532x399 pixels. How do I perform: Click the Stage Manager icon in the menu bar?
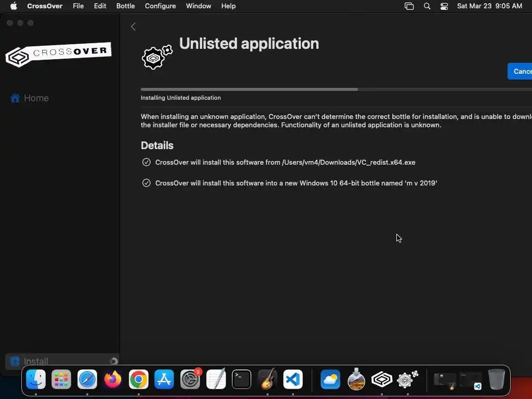(x=409, y=6)
